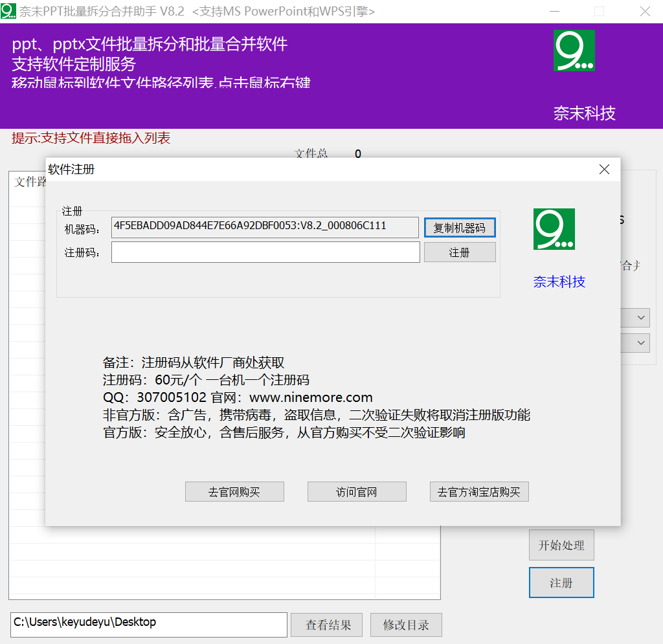Expand the upper dropdown arrow on right

click(x=641, y=318)
